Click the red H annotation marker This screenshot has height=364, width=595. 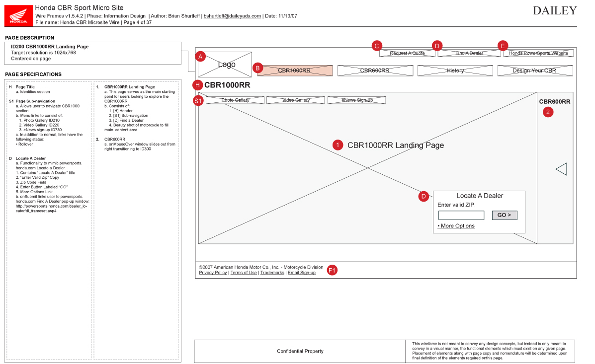[198, 85]
